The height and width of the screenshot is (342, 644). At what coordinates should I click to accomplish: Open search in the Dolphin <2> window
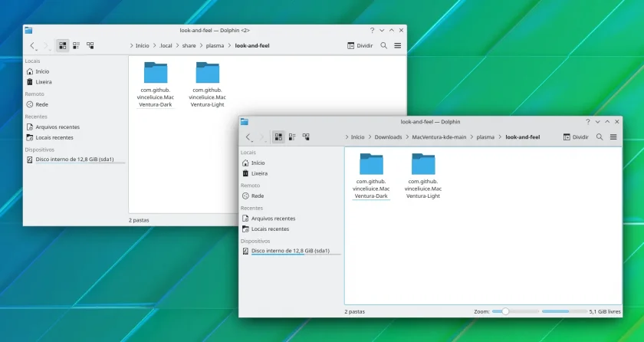(x=383, y=45)
